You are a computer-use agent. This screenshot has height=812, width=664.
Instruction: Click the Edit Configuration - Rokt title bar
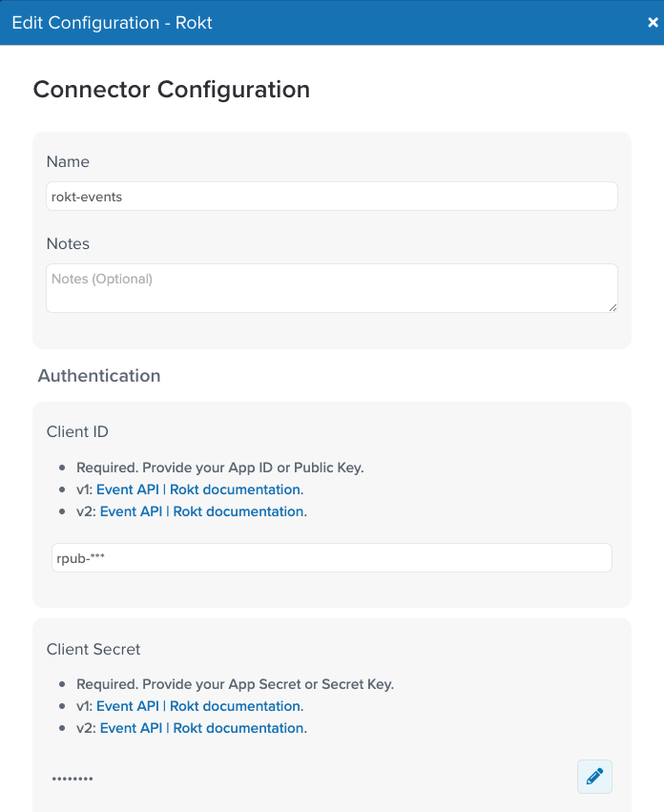point(332,22)
